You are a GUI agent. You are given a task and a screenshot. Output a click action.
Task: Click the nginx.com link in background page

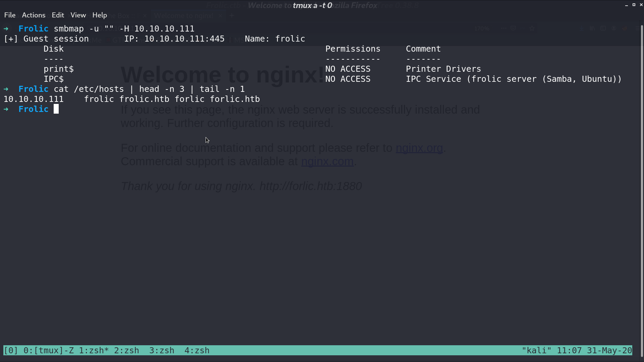tap(327, 161)
